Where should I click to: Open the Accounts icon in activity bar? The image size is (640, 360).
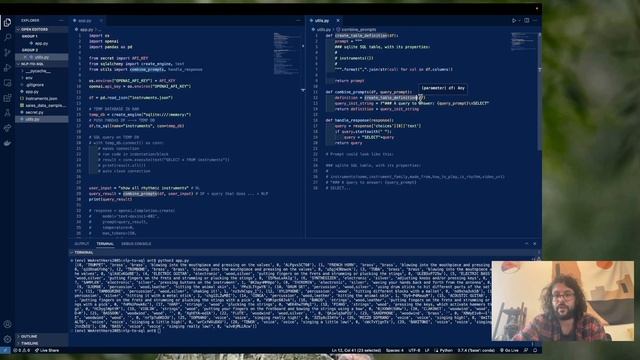coord(7,324)
